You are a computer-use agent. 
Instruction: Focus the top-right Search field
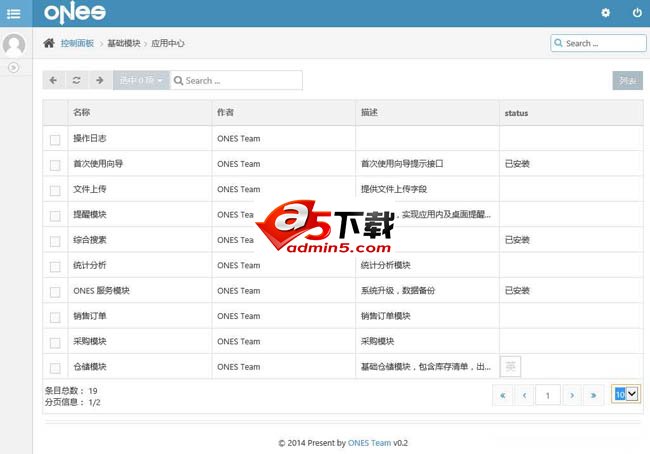coord(598,43)
